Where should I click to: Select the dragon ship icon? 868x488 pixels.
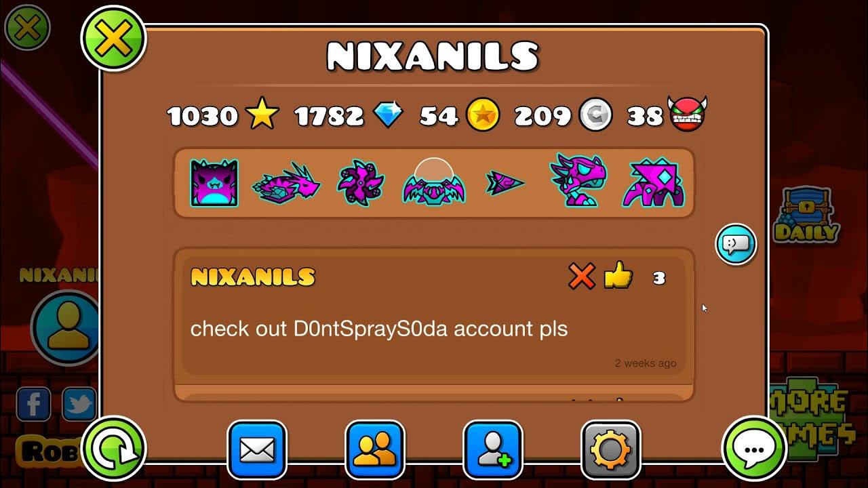point(286,183)
